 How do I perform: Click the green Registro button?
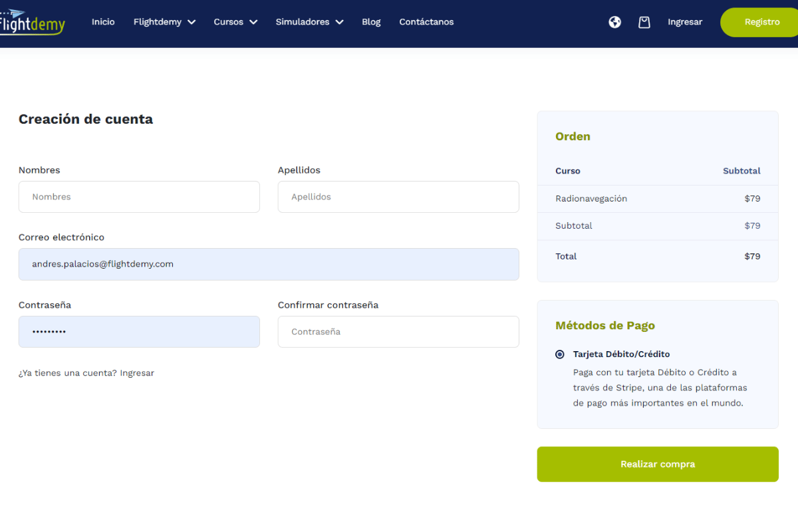click(x=759, y=22)
